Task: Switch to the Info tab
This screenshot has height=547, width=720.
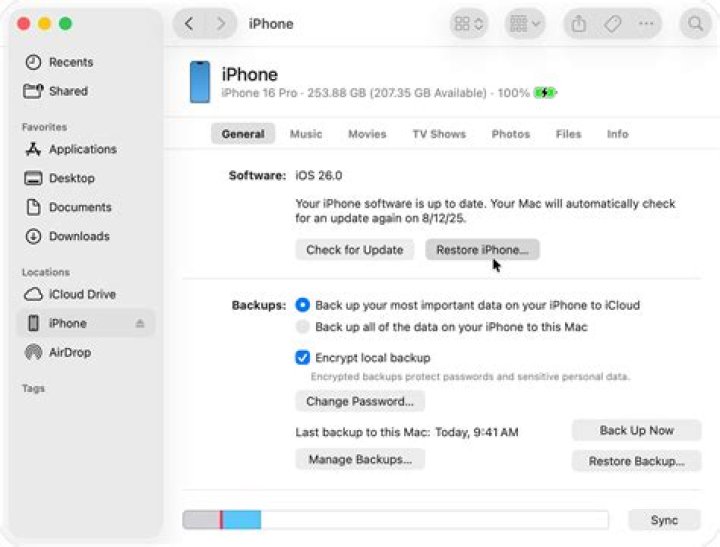Action: point(618,134)
